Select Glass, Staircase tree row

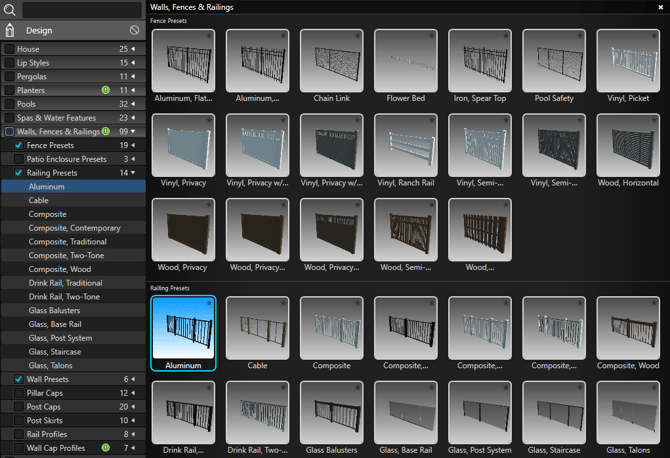pyautogui.click(x=73, y=352)
